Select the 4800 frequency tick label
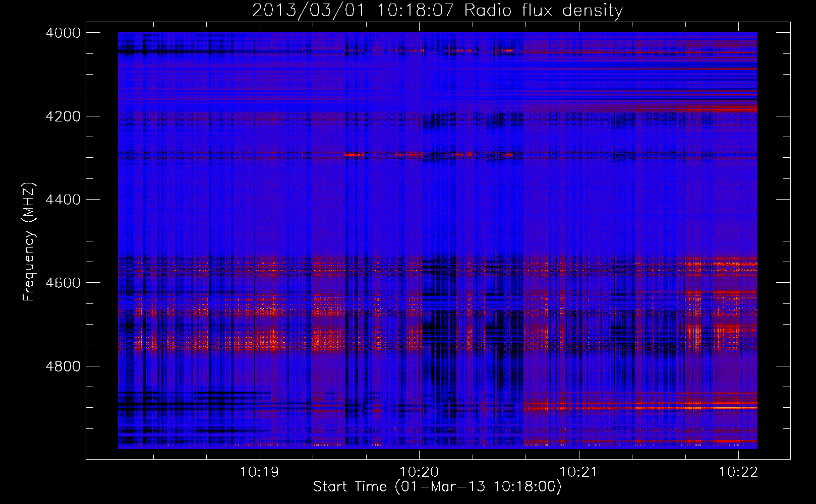This screenshot has width=816, height=504. [63, 366]
